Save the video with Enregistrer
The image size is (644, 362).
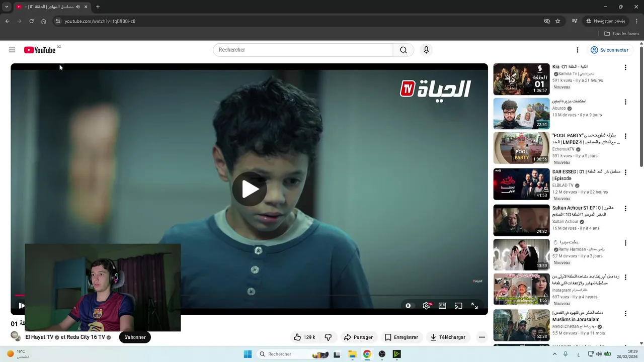click(x=401, y=337)
